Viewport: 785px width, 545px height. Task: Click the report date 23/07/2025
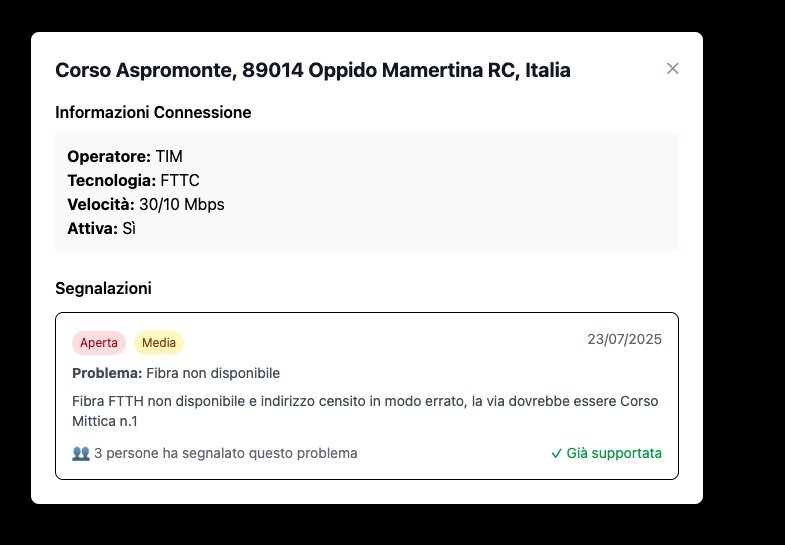click(624, 339)
